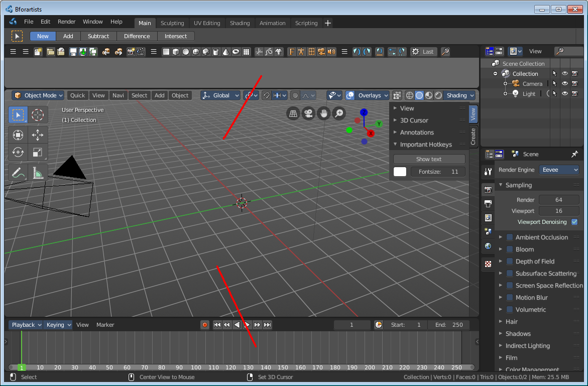Toggle Collection visibility eye icon

(x=565, y=73)
